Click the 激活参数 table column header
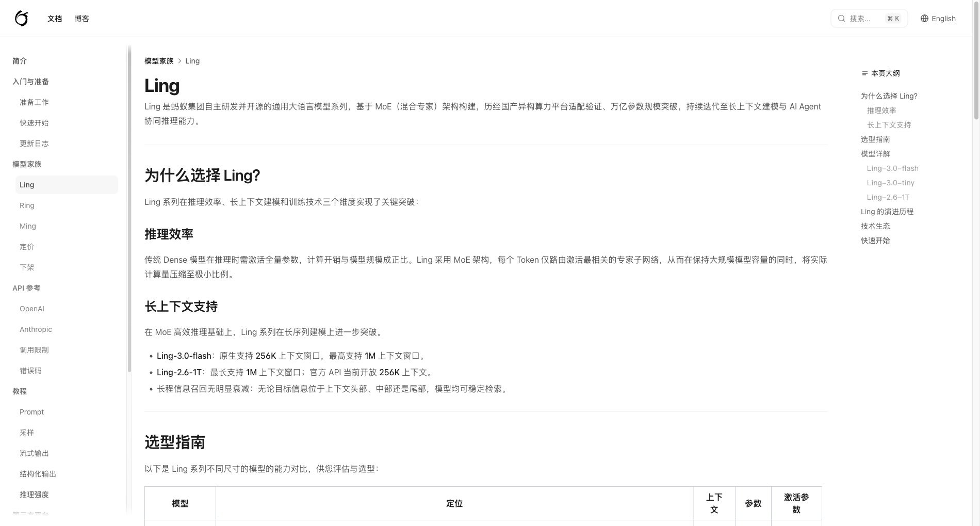 pyautogui.click(x=796, y=503)
